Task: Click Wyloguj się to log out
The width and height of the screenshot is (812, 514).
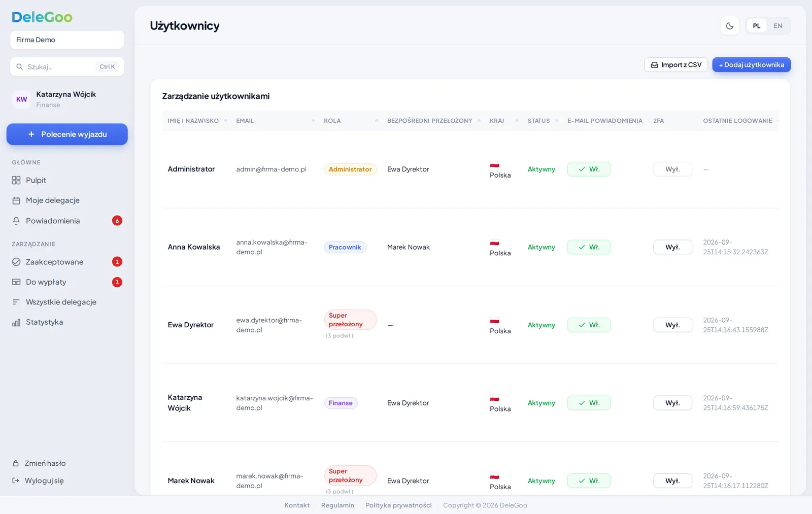Action: pos(38,481)
